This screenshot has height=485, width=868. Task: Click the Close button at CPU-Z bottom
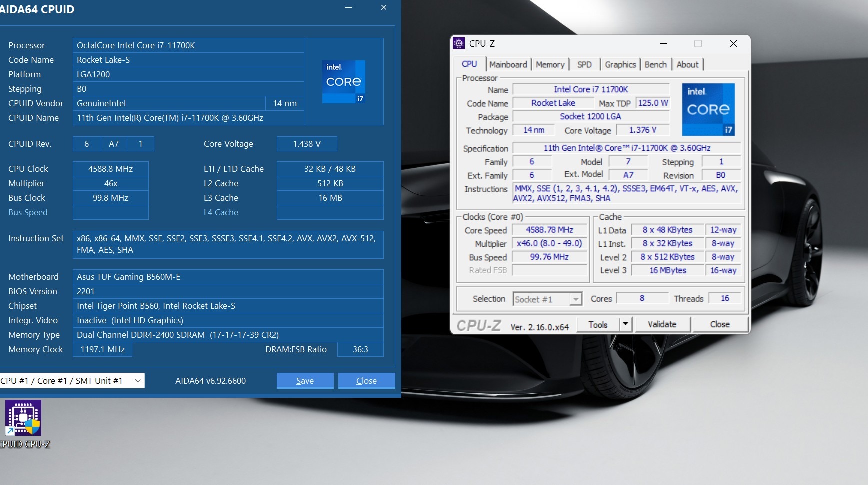tap(720, 324)
